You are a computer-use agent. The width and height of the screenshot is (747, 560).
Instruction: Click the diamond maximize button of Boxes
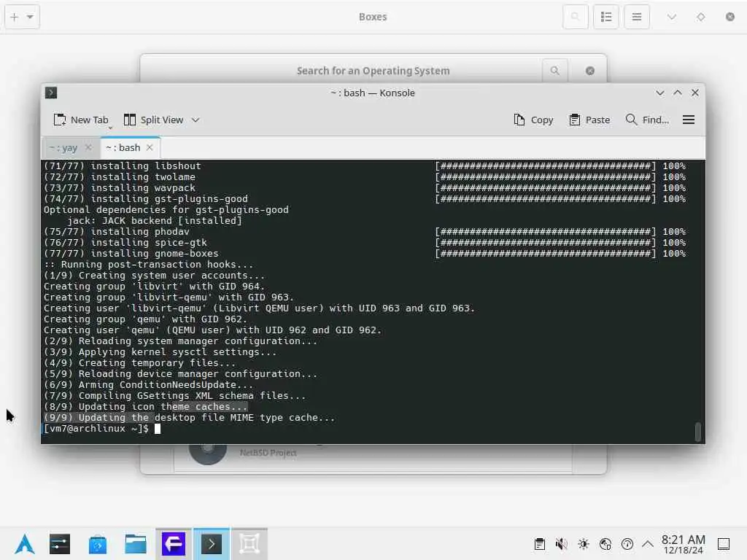click(701, 17)
